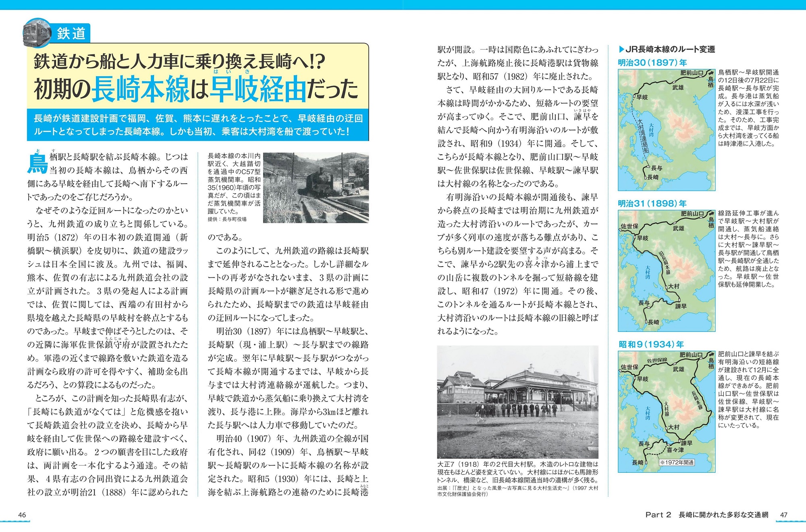Select the steam locomotive C57 photograph

pyautogui.click(x=316, y=187)
